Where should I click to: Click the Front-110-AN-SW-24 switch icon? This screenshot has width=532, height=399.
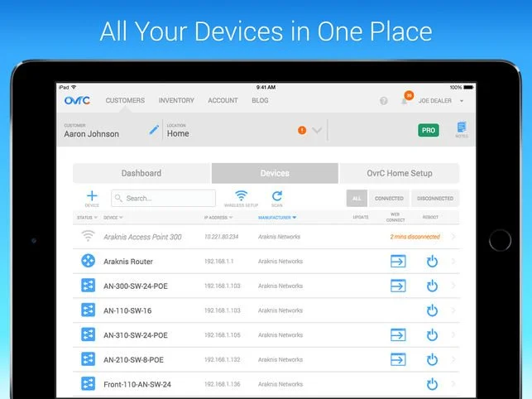click(x=89, y=384)
